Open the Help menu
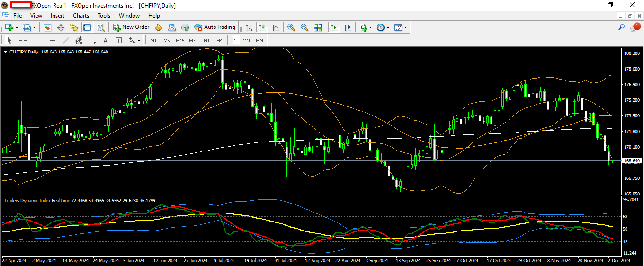 (x=154, y=16)
